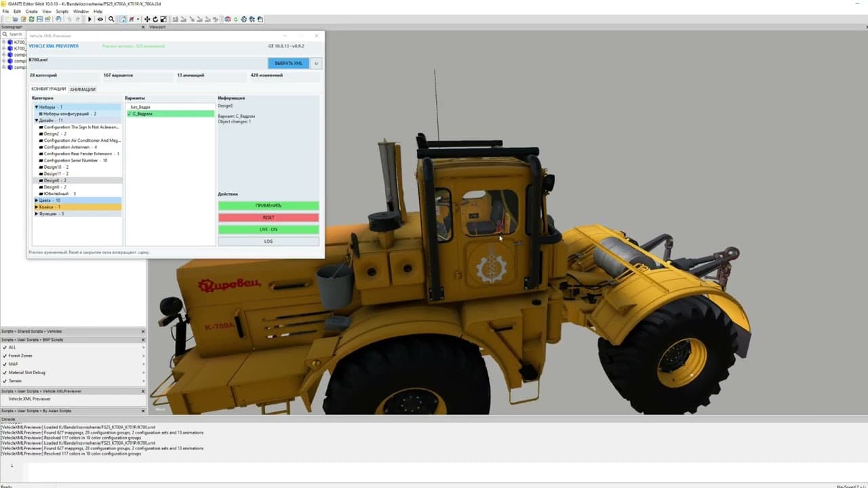Select the Design10 category row

77,167
